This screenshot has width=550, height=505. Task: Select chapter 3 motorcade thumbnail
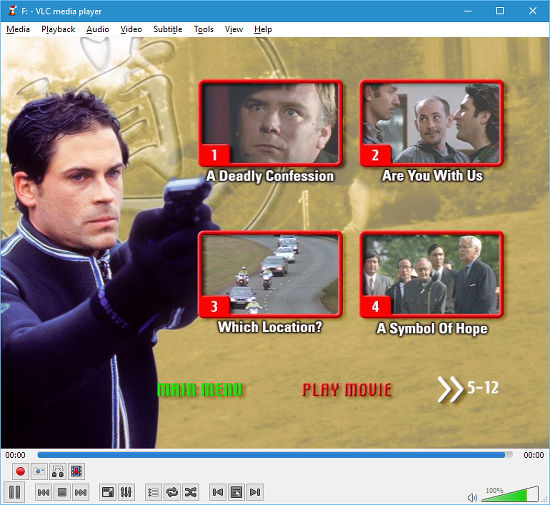click(270, 274)
